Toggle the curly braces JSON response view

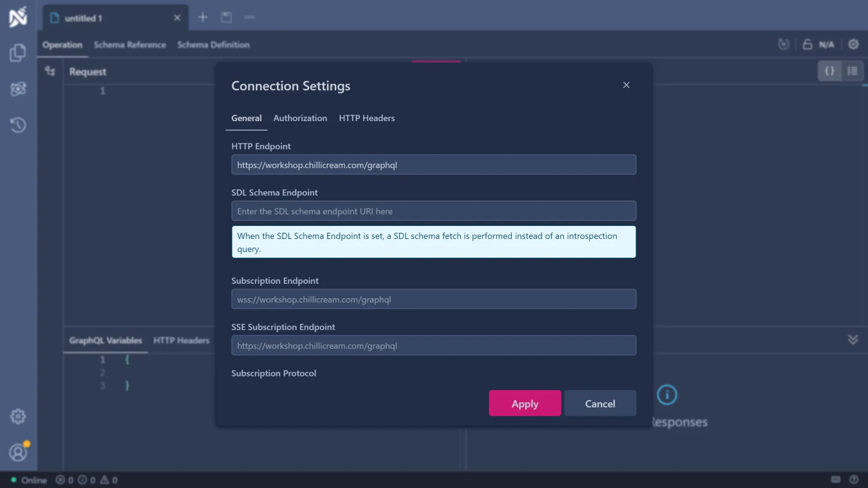[x=829, y=71]
